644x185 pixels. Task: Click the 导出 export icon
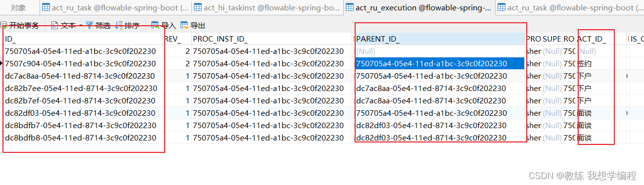[184, 26]
